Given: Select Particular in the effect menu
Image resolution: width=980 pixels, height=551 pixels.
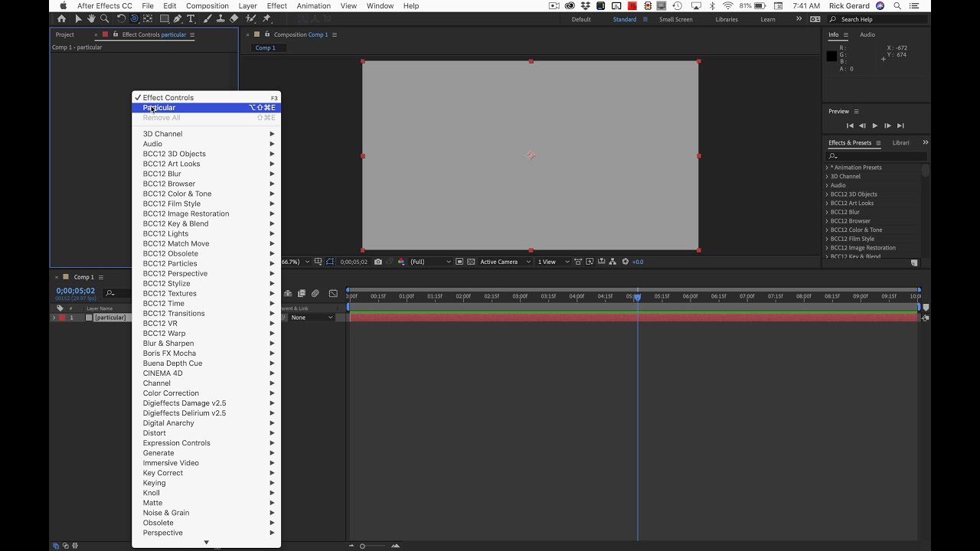Looking at the screenshot, I should 207,108.
